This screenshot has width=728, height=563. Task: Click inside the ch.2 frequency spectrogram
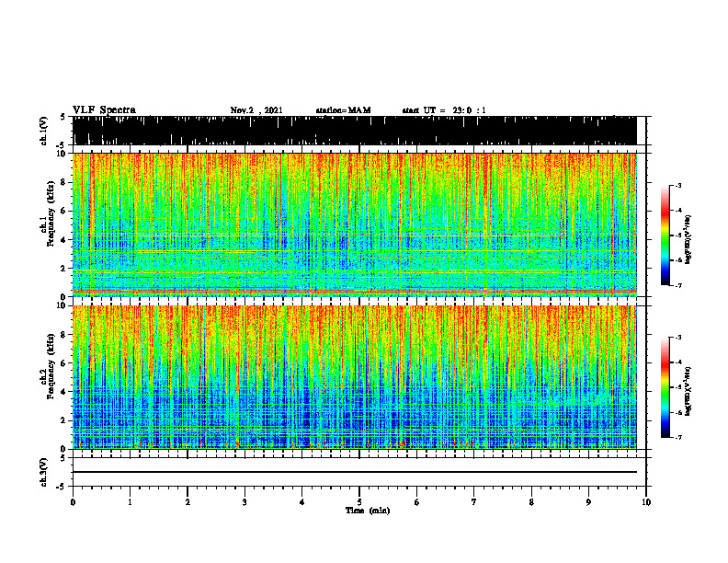(355, 377)
